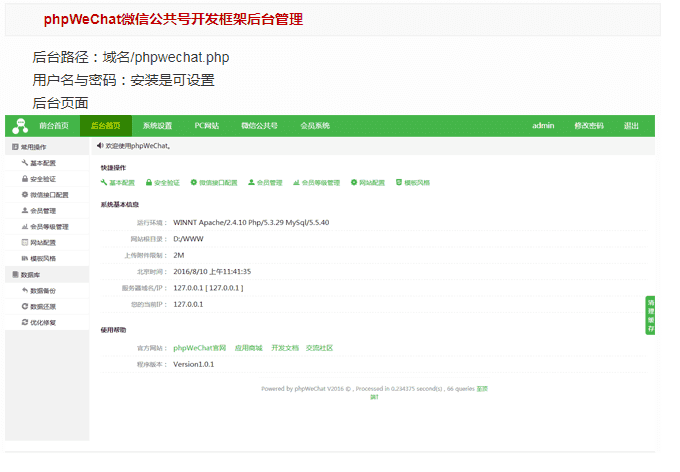Click the 欢迎使用phpWeChat announcement text

pyautogui.click(x=138, y=146)
